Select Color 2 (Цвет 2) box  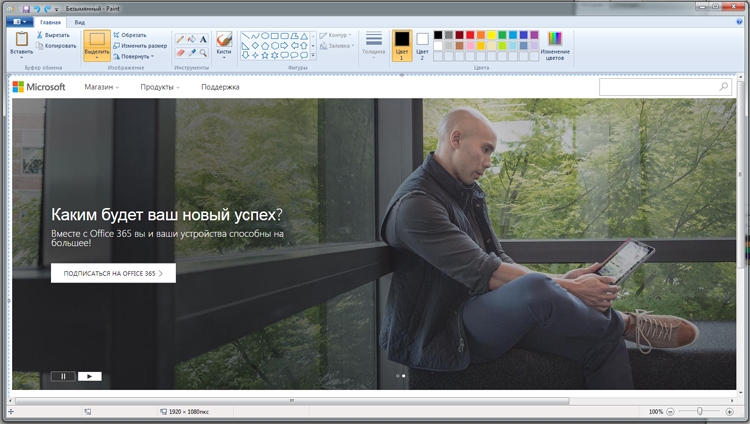422,43
